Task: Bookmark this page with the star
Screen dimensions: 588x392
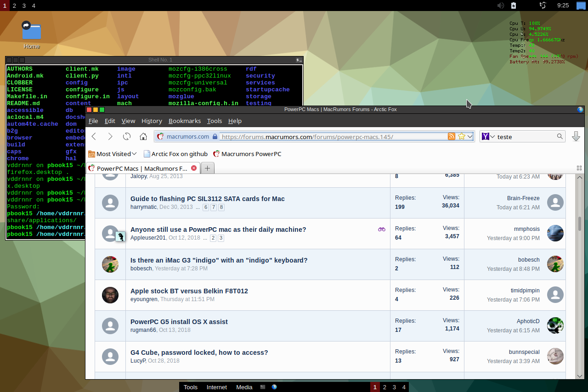Action: [x=462, y=136]
